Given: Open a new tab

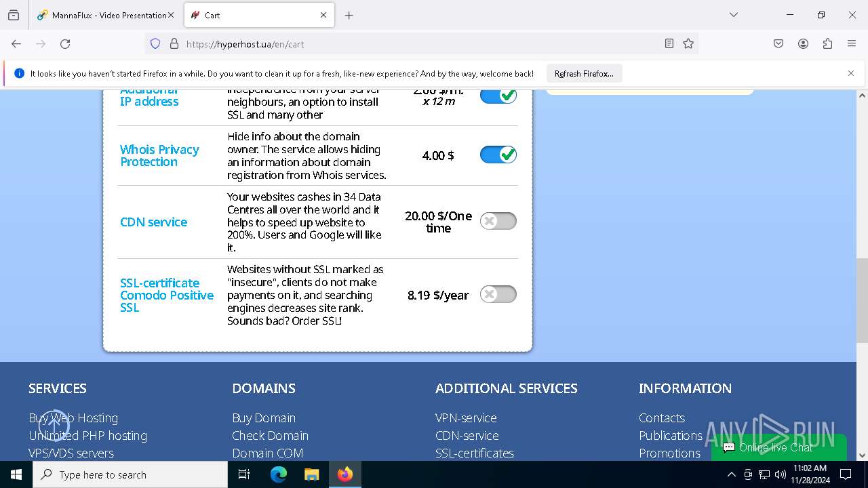Looking at the screenshot, I should 349,15.
